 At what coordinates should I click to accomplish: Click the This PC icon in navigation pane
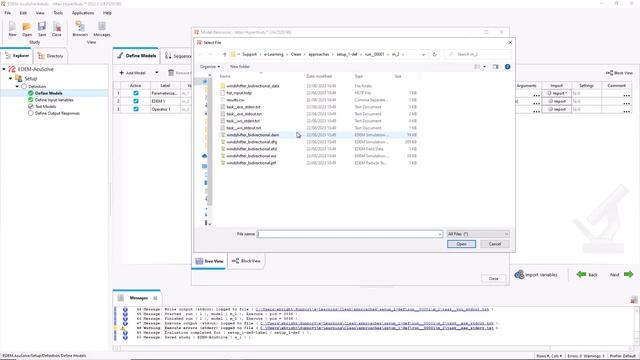pyautogui.click(x=204, y=166)
